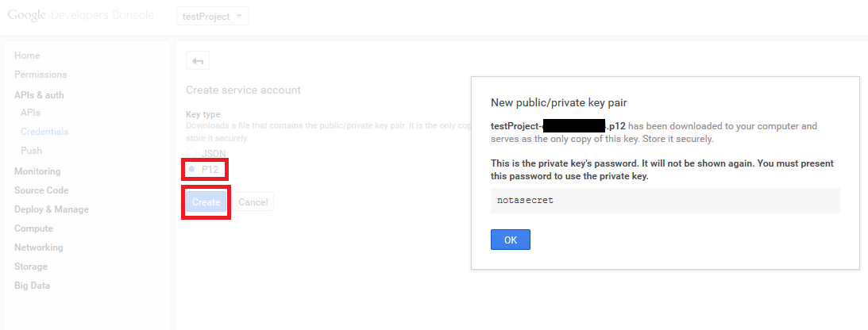Cancel the service account creation
The image size is (868, 330).
(x=253, y=202)
